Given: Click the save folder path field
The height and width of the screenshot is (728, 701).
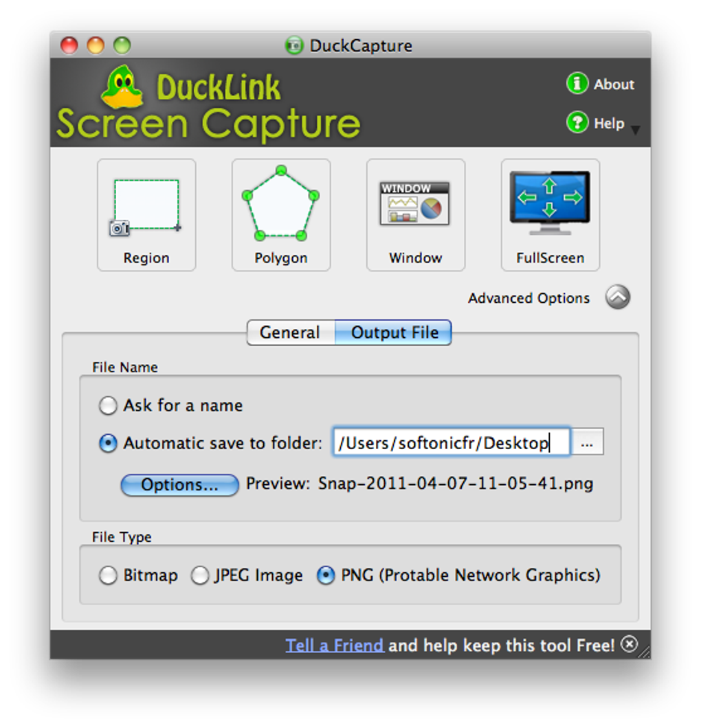Looking at the screenshot, I should [451, 442].
